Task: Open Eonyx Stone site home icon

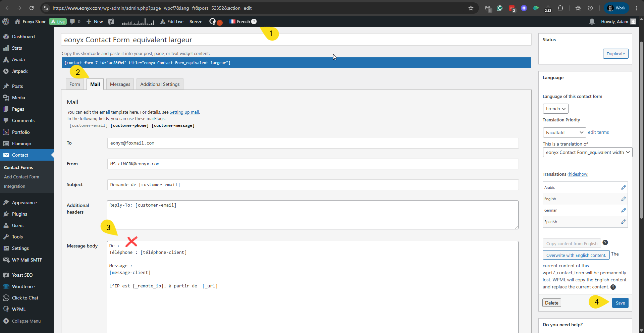Action: (x=17, y=21)
